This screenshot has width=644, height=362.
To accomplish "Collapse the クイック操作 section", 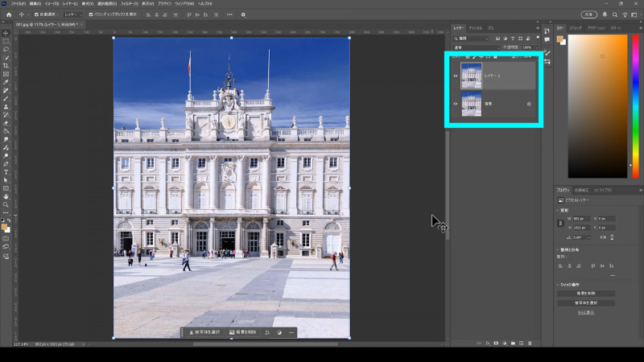I will pos(559,285).
